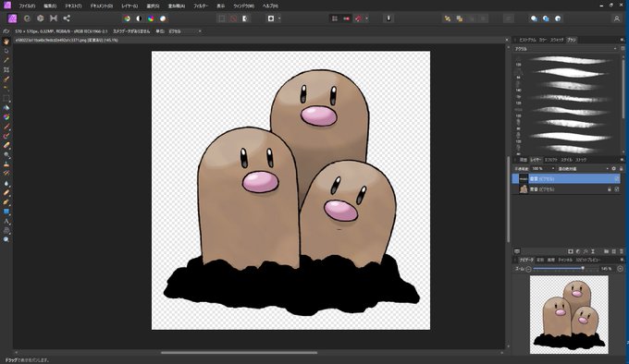
Task: Toggle visibility checkbox of selected top layer
Action: pos(617,178)
